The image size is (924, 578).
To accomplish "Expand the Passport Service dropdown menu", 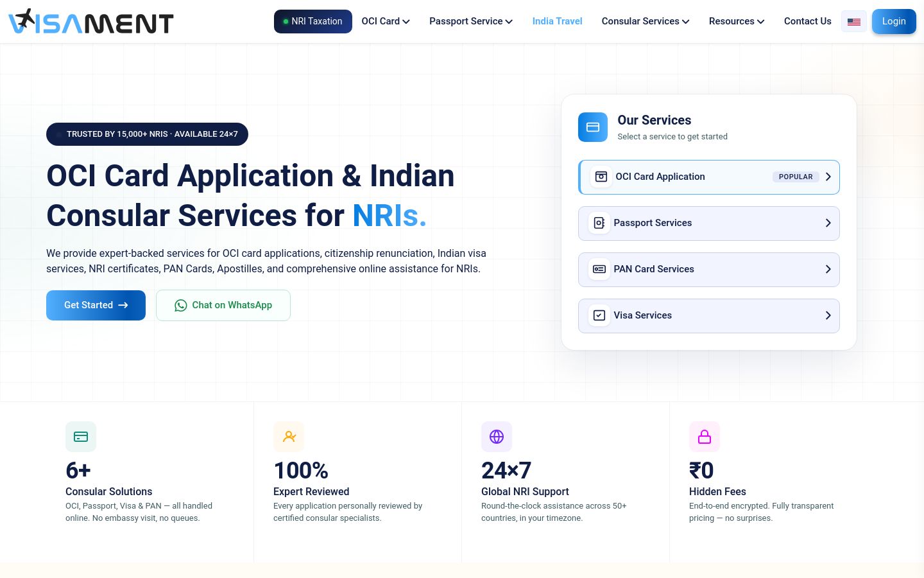I will [471, 21].
